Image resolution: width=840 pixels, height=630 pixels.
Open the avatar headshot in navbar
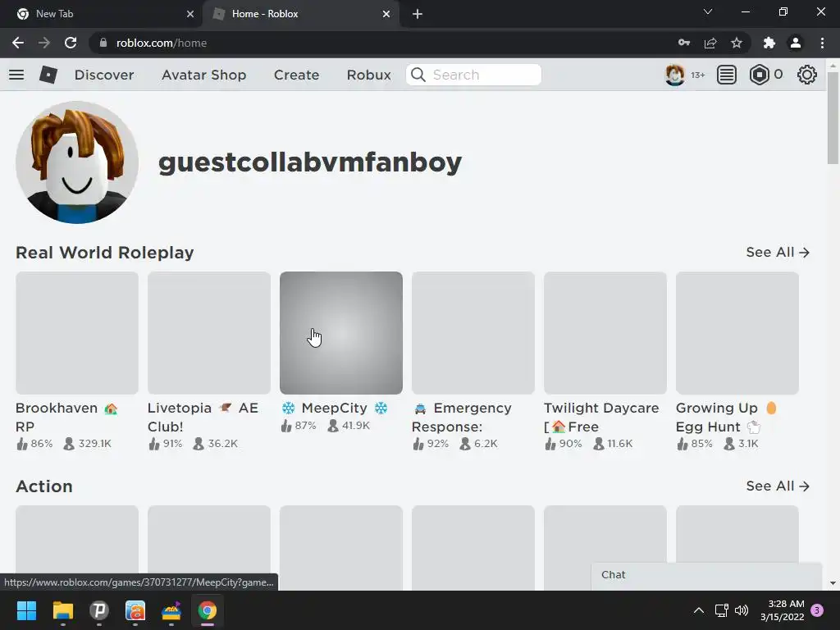coord(674,75)
